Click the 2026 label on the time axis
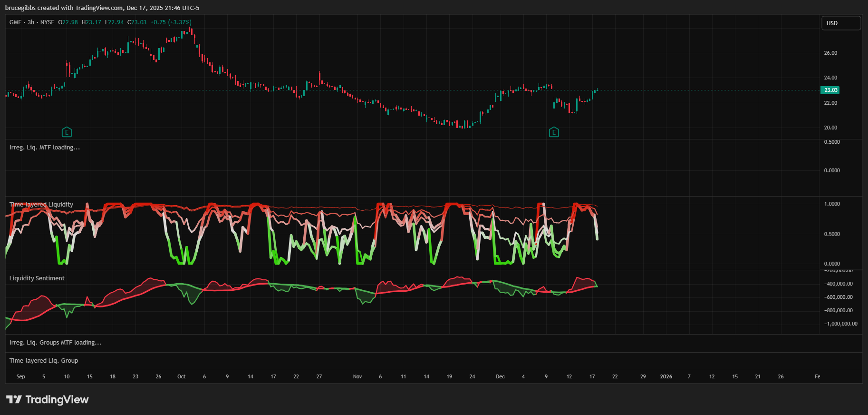Viewport: 868px width, 415px height. pos(666,376)
